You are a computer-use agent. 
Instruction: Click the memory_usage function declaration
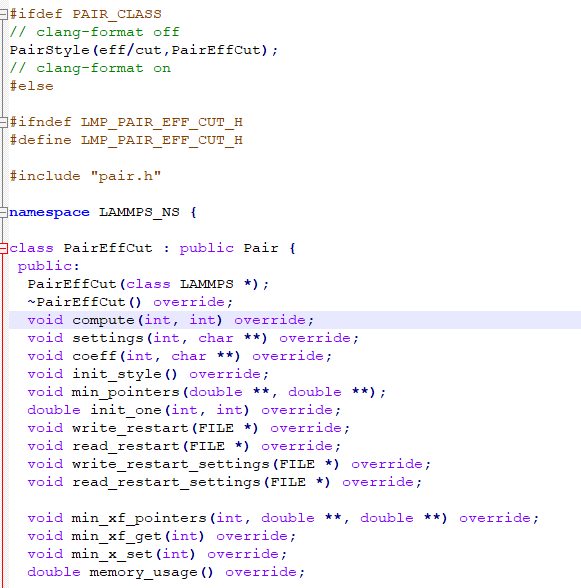[166, 572]
